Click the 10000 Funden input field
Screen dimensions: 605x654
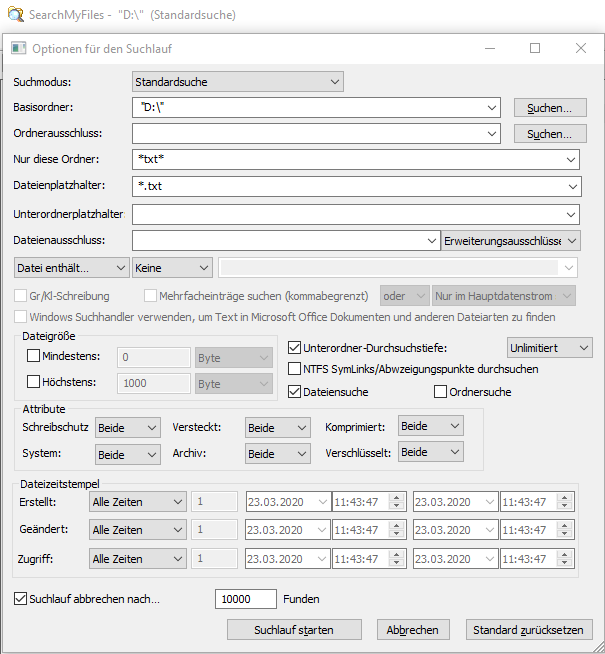[x=246, y=599]
